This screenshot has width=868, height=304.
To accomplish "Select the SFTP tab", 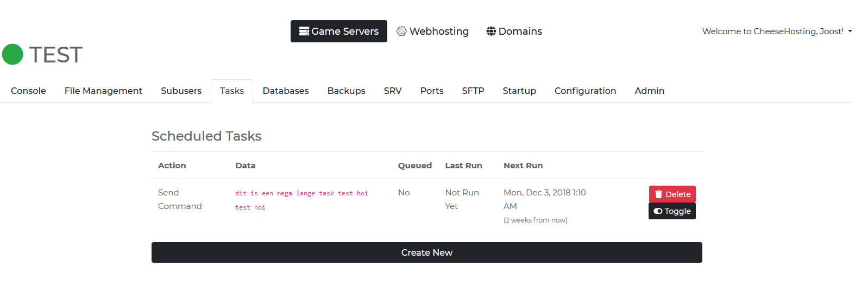I will (473, 91).
